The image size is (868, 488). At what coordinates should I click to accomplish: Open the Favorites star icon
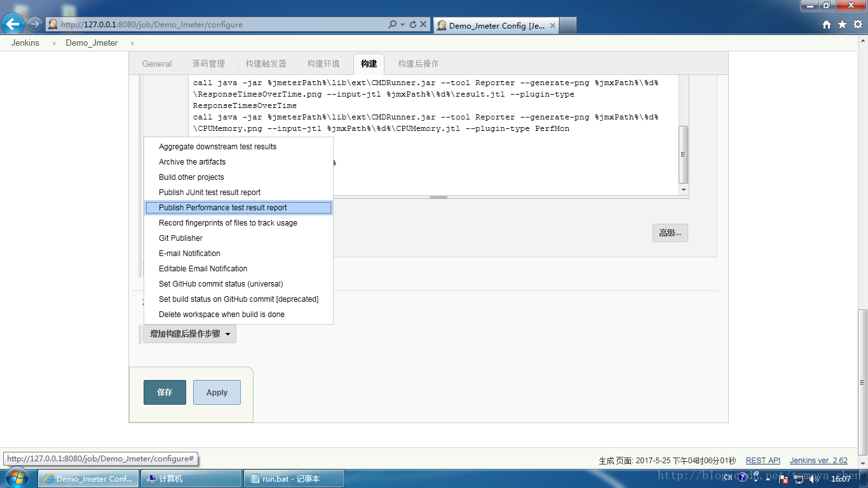pos(842,25)
